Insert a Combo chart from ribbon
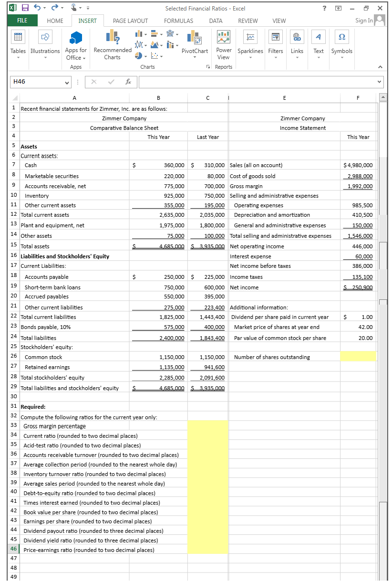Screen dimensions: 392x583 pyautogui.click(x=171, y=45)
